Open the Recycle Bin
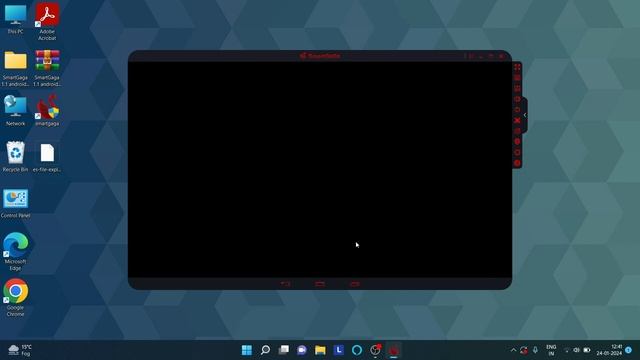The image size is (640, 360). (16, 156)
